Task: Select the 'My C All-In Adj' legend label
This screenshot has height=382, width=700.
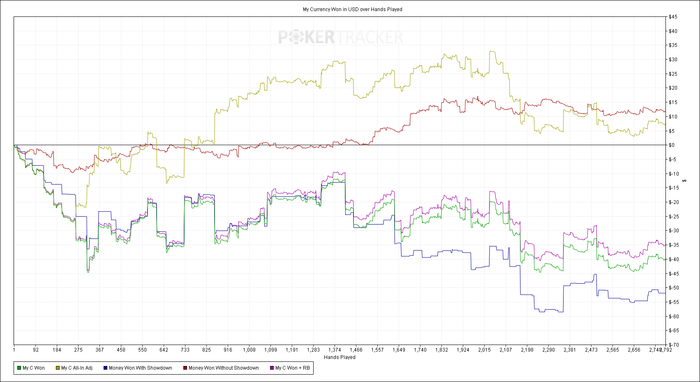Action: pos(77,368)
